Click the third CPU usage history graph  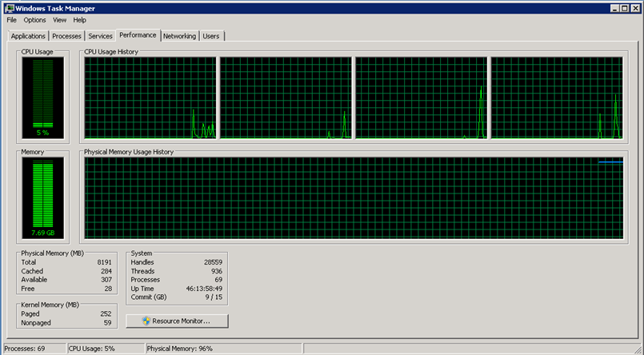click(x=421, y=98)
